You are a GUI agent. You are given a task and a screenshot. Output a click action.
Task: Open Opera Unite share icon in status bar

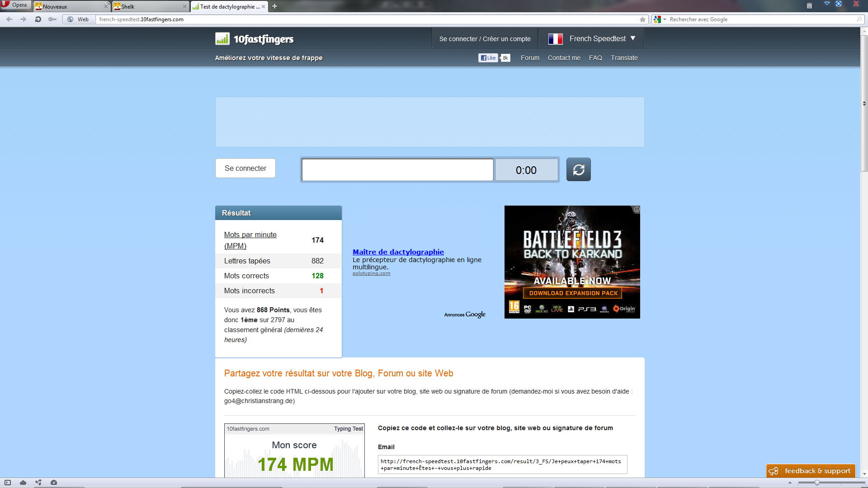click(38, 483)
